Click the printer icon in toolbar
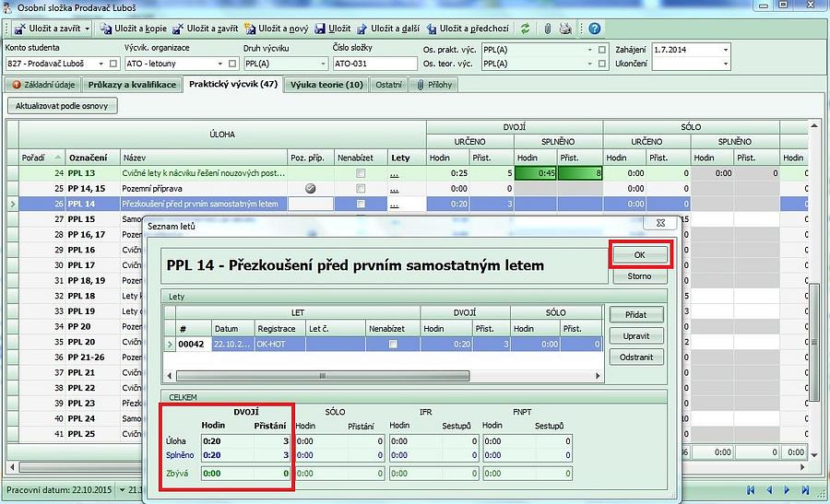 click(564, 29)
